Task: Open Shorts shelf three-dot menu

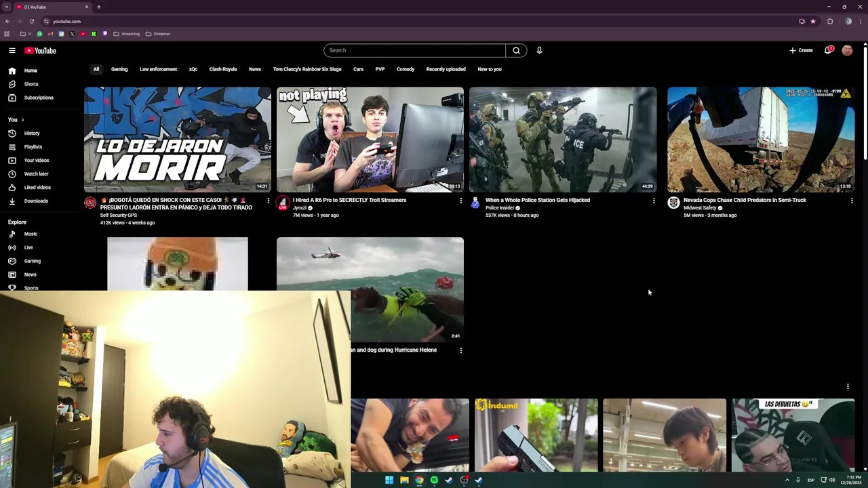Action: [848, 386]
